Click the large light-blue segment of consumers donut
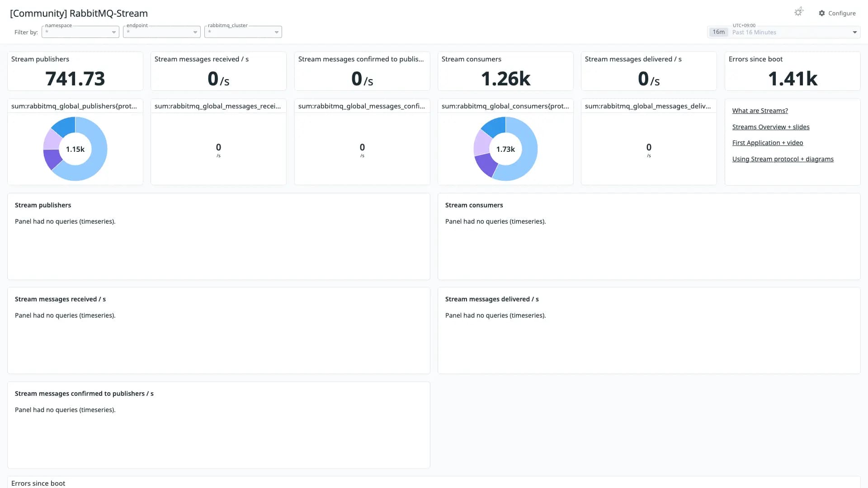This screenshot has width=868, height=488. (x=528, y=154)
